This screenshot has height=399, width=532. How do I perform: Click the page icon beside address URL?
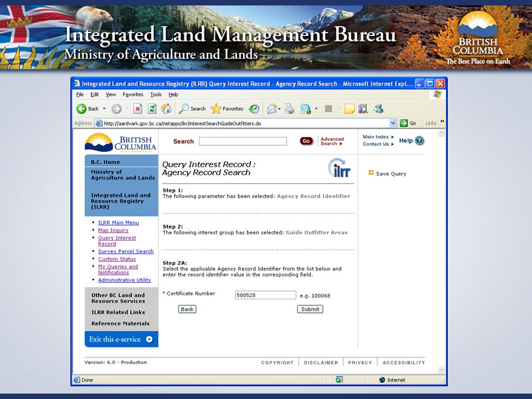coord(99,123)
